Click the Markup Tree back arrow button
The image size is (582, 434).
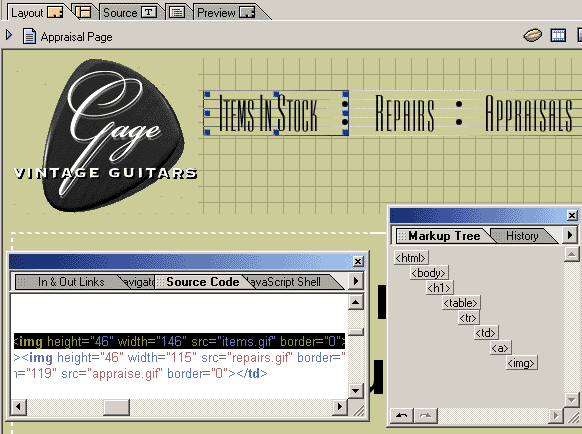coord(402,415)
